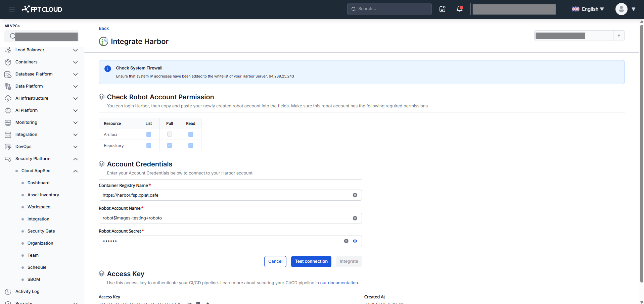644x304 pixels.
Task: Click the Data Platform sidebar icon
Action: click(x=8, y=86)
